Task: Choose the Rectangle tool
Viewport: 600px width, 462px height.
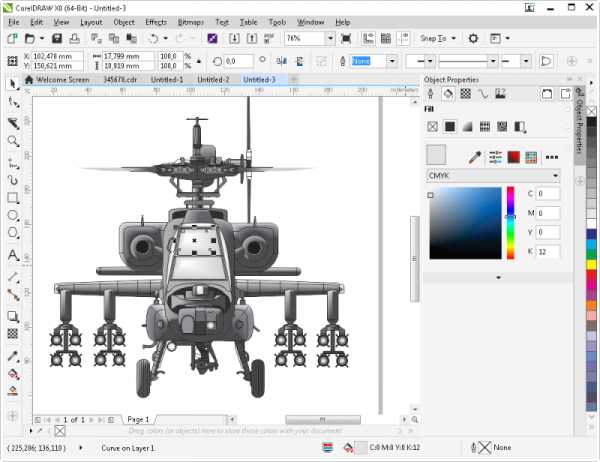Action: [x=13, y=198]
